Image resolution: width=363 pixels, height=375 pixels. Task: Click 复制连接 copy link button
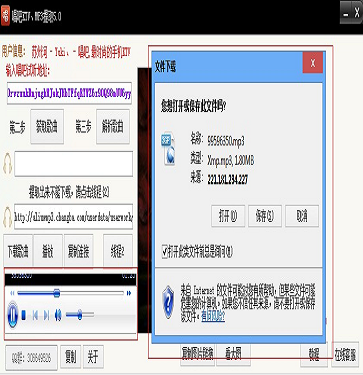79,251
